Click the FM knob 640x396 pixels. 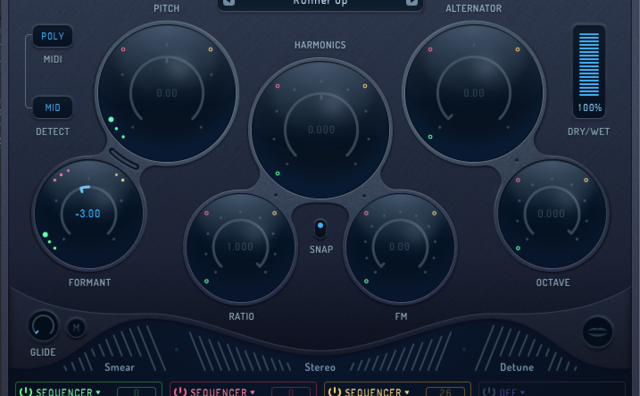(x=400, y=247)
